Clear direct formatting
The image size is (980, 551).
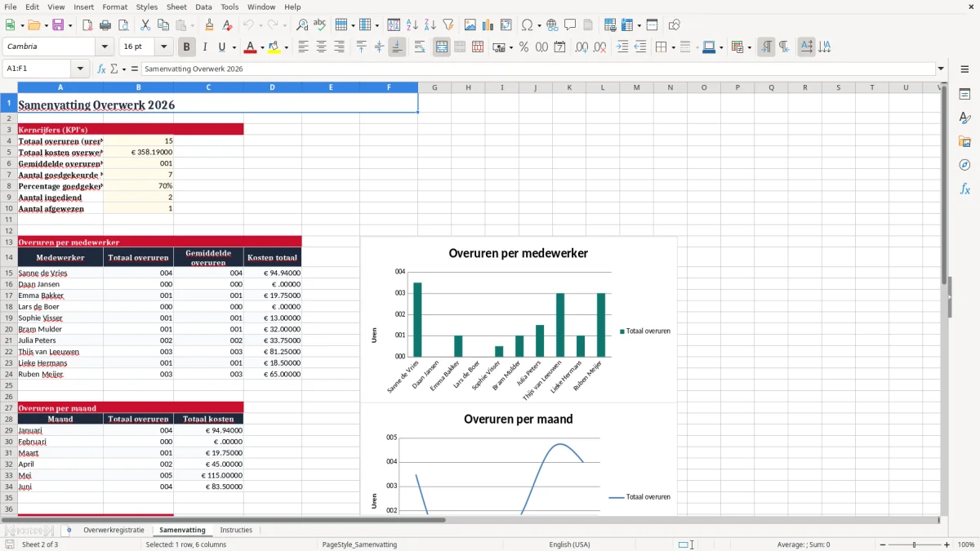(x=227, y=25)
